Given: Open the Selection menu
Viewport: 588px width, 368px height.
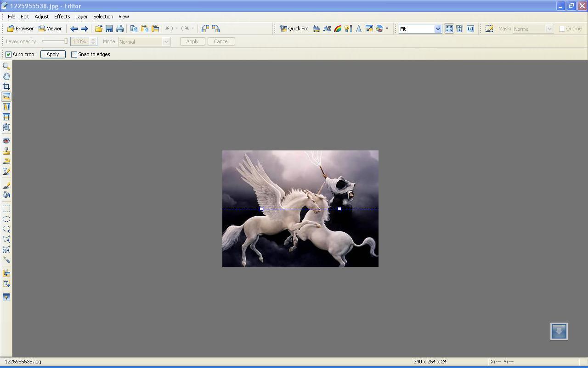Looking at the screenshot, I should pyautogui.click(x=103, y=17).
